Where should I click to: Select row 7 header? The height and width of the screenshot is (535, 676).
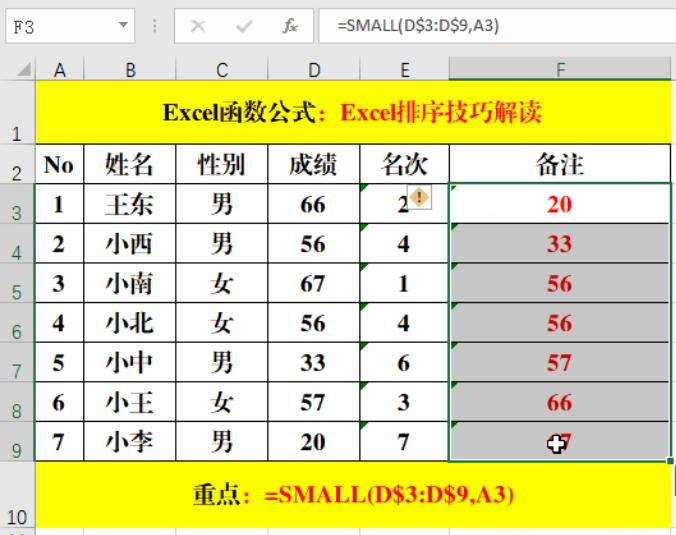point(17,362)
